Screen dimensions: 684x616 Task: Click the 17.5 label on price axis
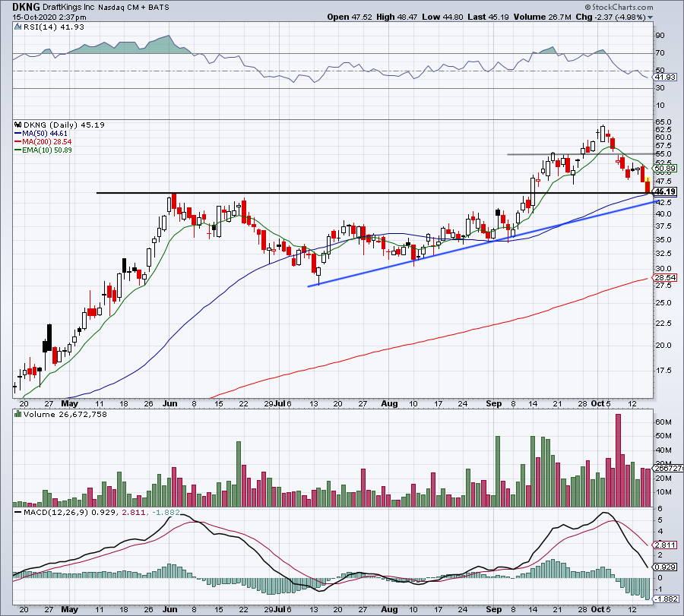663,371
